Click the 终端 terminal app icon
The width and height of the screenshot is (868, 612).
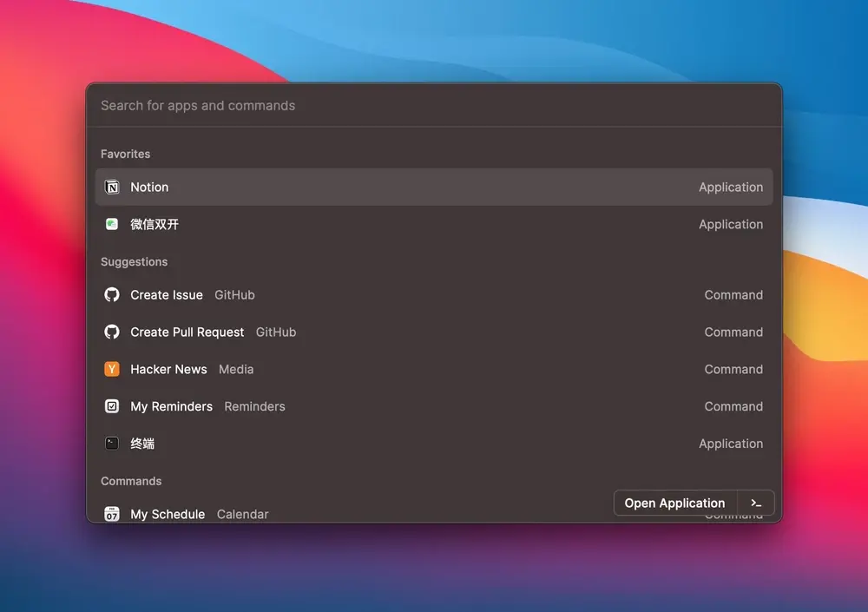click(111, 443)
